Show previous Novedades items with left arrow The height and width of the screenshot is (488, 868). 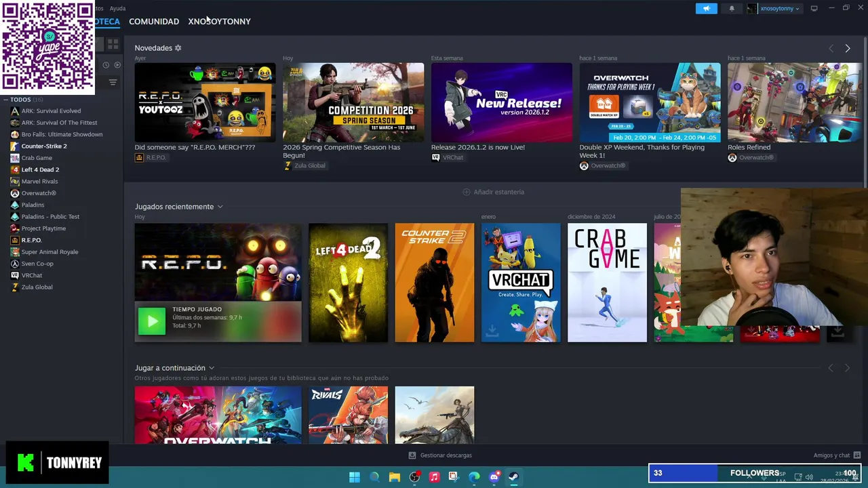tap(831, 48)
